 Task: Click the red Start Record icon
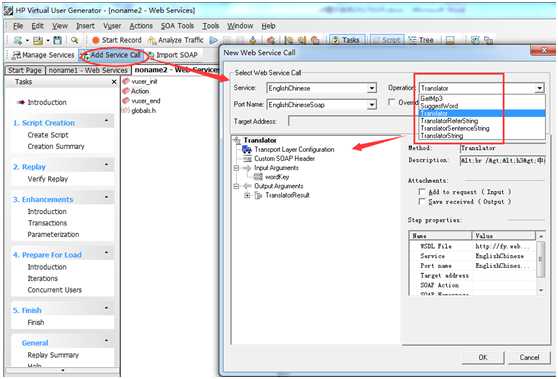[x=95, y=40]
